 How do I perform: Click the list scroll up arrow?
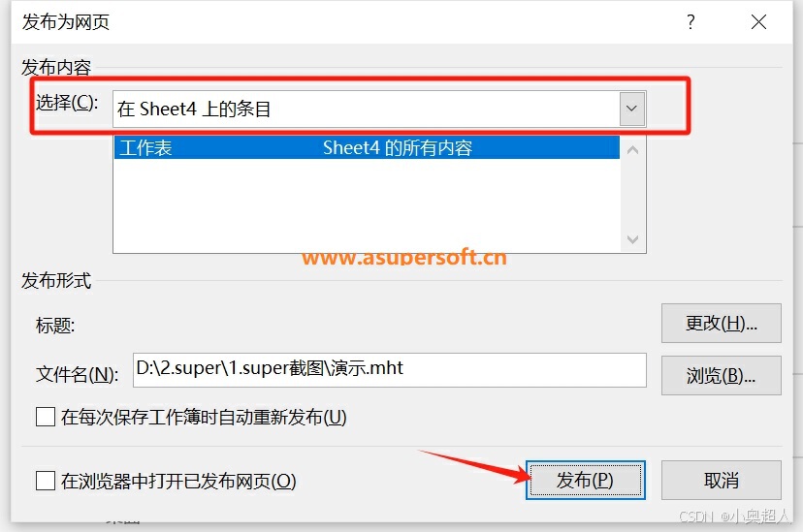click(633, 150)
